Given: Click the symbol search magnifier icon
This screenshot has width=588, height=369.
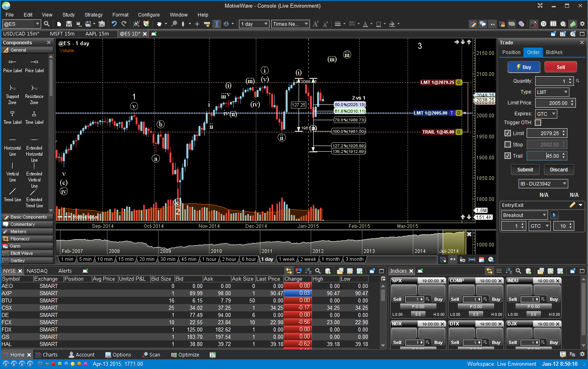Looking at the screenshot, I should click(47, 24).
